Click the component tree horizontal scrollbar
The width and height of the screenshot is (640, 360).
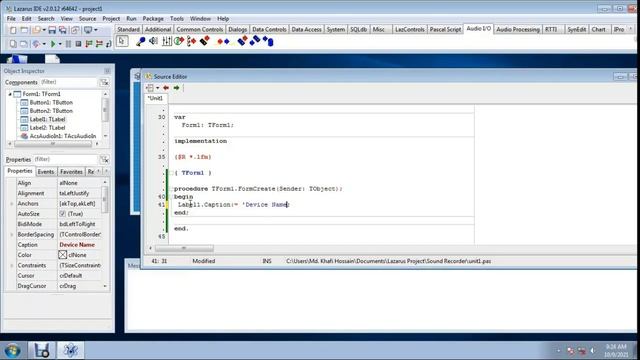[53, 144]
